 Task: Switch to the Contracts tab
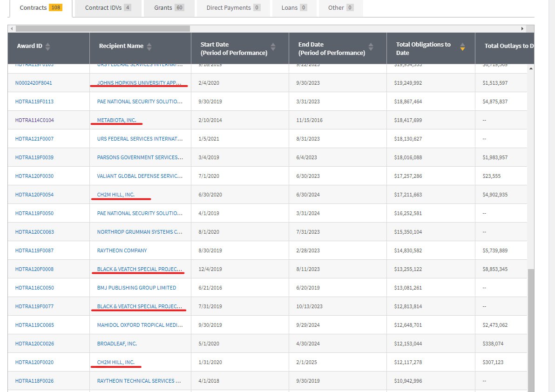[x=41, y=8]
